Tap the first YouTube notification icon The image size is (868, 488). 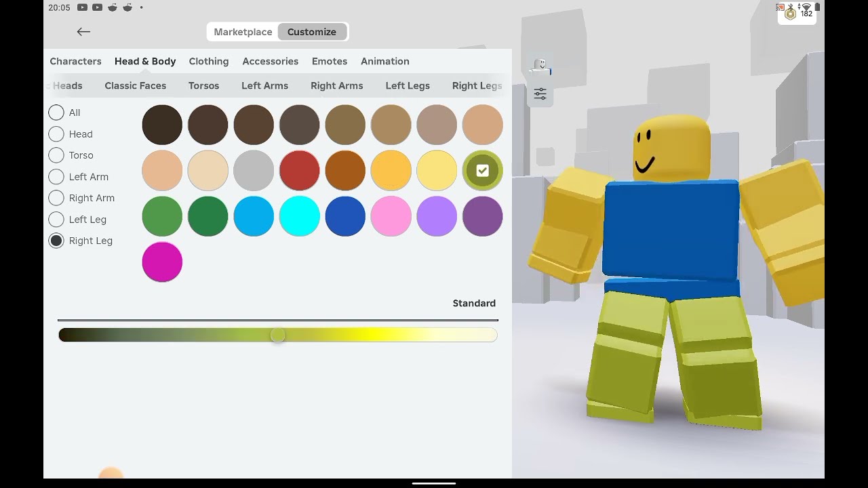(x=82, y=7)
